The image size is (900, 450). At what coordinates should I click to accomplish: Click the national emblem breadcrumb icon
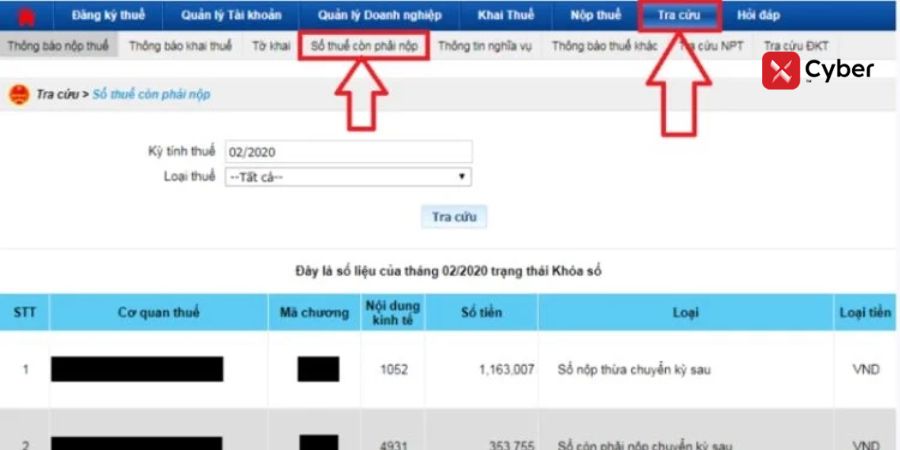click(x=19, y=95)
